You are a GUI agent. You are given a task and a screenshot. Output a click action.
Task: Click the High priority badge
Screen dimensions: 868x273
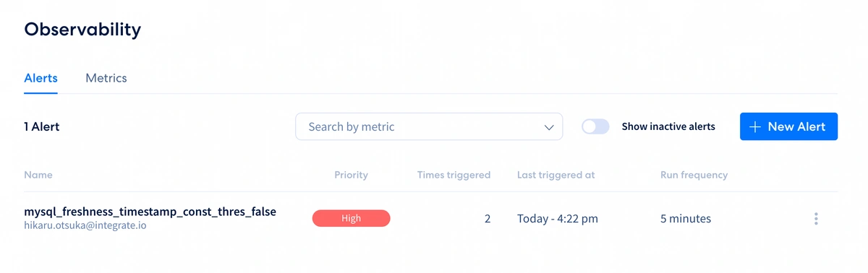coord(351,218)
